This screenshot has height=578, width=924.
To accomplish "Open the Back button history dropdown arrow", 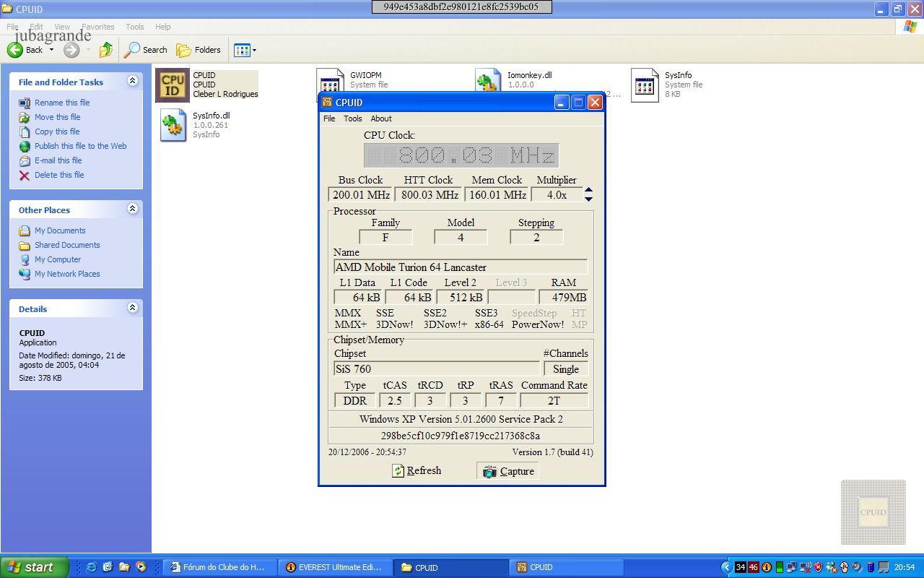I will [51, 50].
